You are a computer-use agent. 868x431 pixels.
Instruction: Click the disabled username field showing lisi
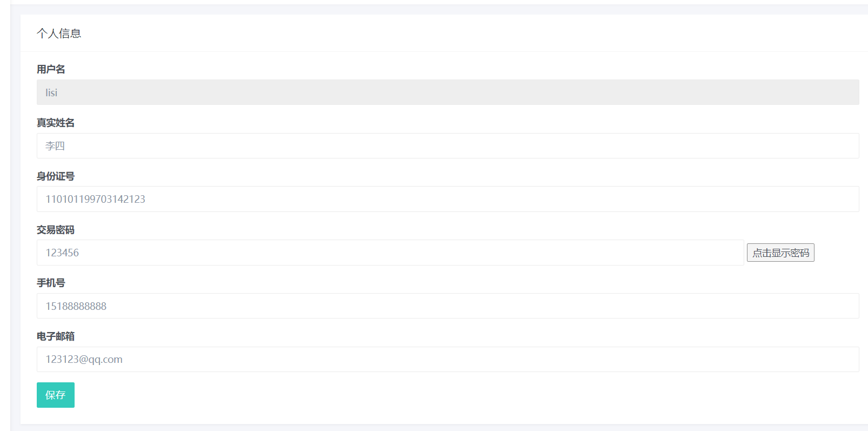click(448, 92)
